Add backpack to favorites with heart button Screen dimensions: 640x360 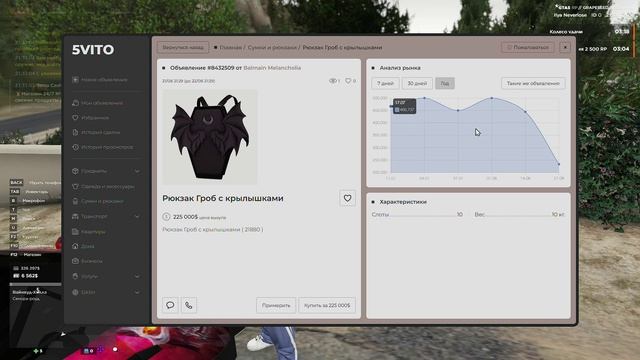pos(347,198)
